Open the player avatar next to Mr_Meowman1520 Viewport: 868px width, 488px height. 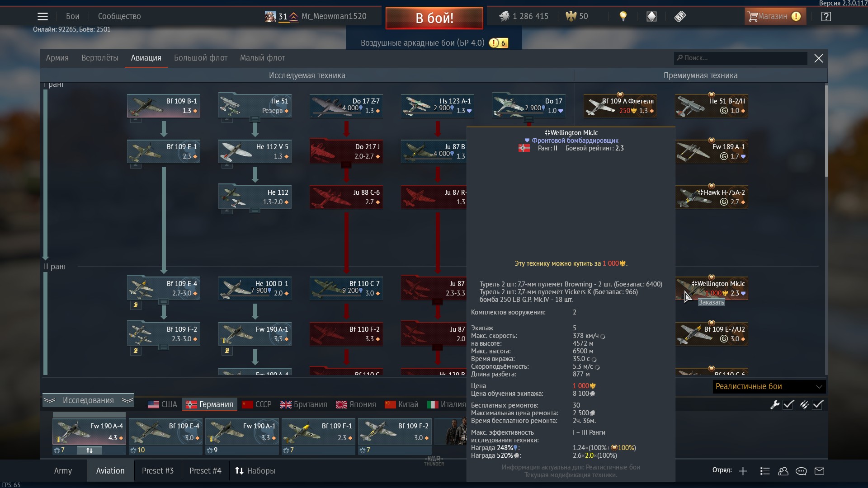point(270,17)
